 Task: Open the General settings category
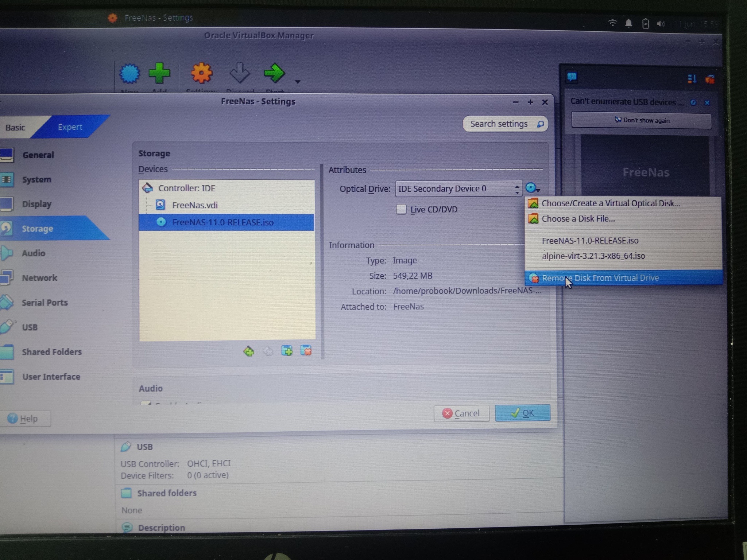pyautogui.click(x=38, y=155)
